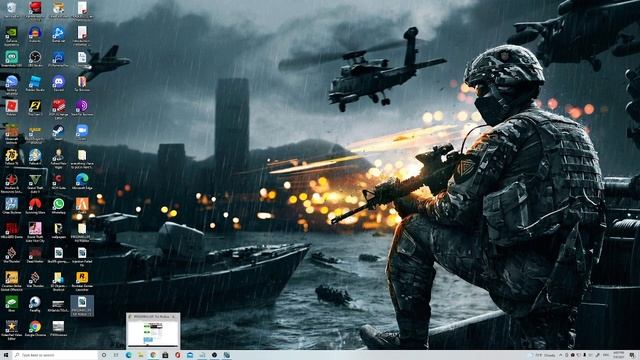This screenshot has width=640, height=360.
Task: Open the Windows Start menu
Action: (6, 355)
